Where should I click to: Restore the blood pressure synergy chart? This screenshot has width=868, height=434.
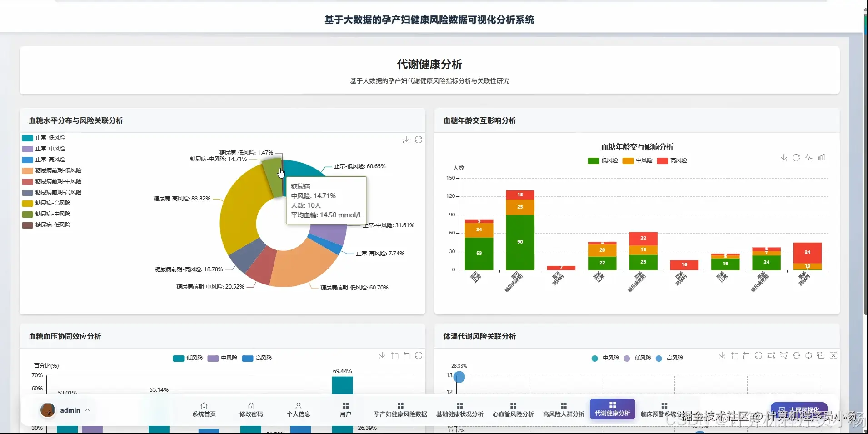click(419, 355)
